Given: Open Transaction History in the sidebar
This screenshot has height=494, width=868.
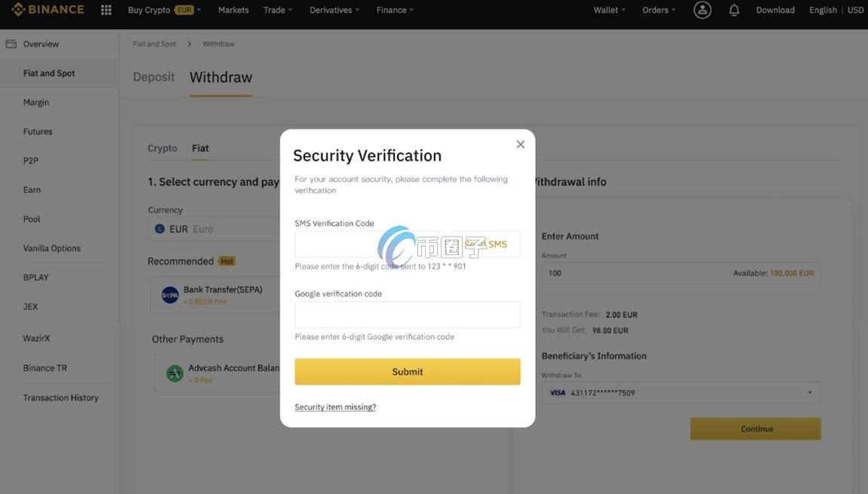Looking at the screenshot, I should 60,397.
